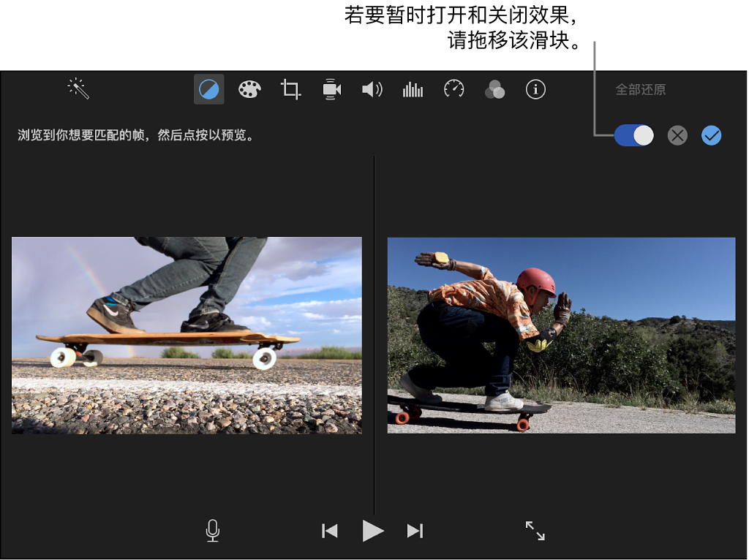Click the helmeted skateboarder preview frame
Image resolution: width=749 pixels, height=560 pixels.
point(561,335)
